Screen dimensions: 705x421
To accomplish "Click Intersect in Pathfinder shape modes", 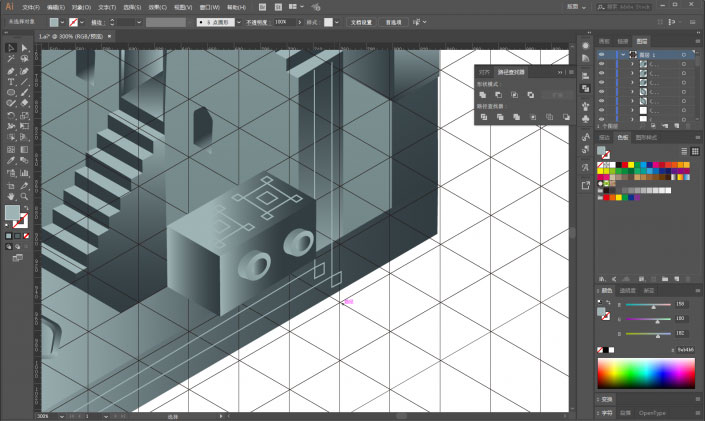I will point(514,95).
